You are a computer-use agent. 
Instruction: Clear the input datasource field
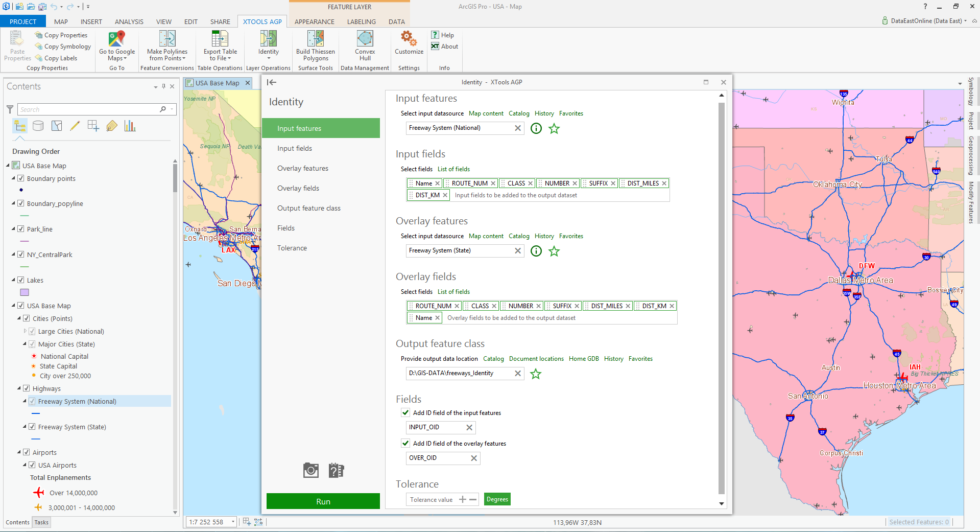518,128
